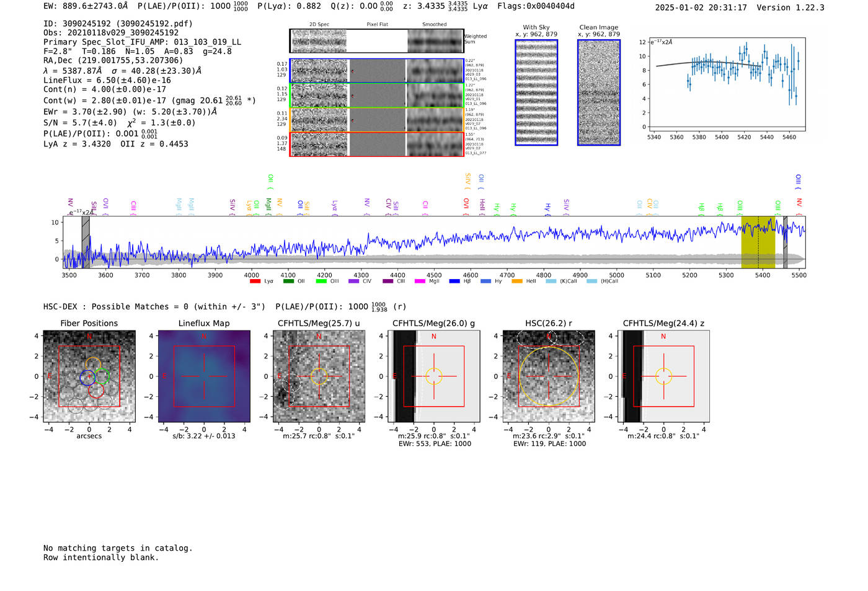Click the Primary Spec_Slot_IFU_AMP line

click(x=143, y=42)
